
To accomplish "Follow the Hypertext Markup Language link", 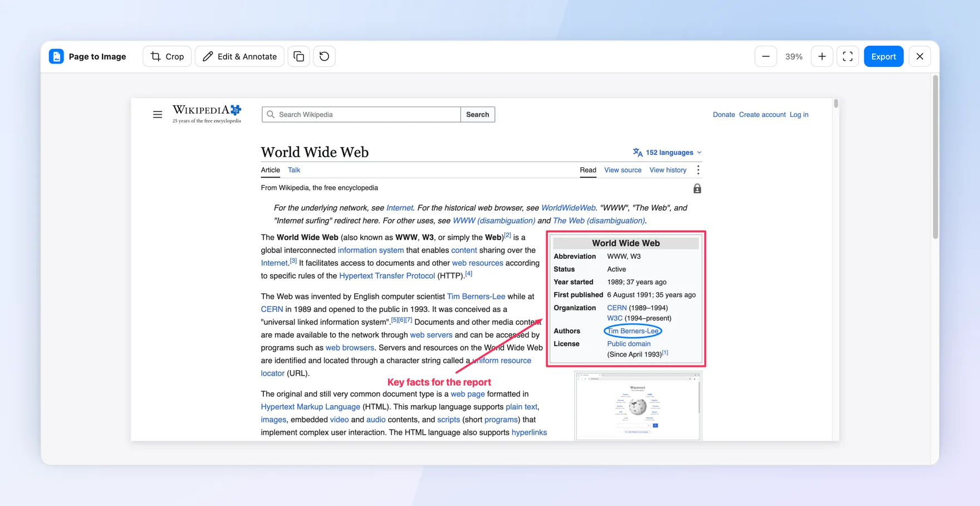I will click(310, 407).
